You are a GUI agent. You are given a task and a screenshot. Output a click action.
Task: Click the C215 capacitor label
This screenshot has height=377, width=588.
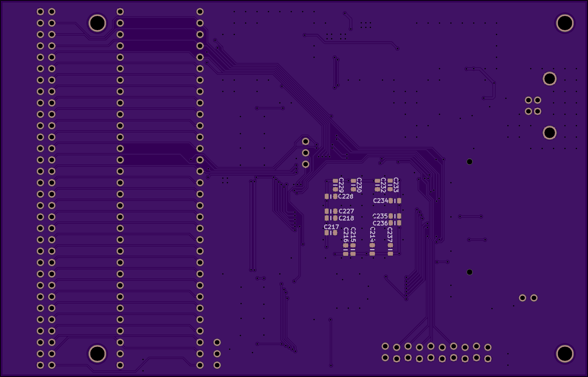point(353,235)
